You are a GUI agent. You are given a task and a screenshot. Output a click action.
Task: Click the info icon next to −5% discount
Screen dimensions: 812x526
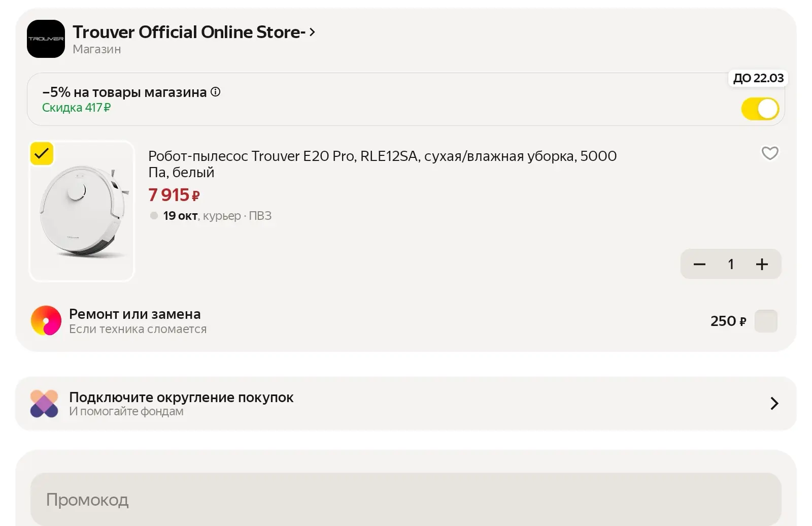[x=216, y=92]
